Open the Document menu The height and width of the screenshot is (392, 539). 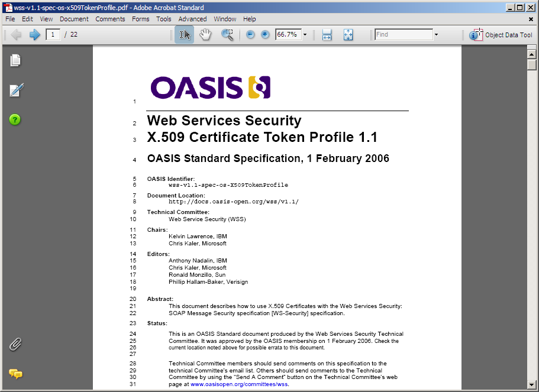click(74, 19)
